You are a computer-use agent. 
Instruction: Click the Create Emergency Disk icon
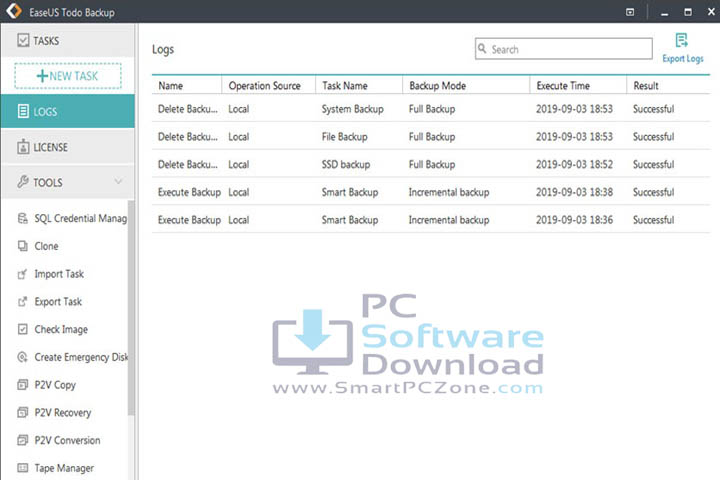pos(22,357)
